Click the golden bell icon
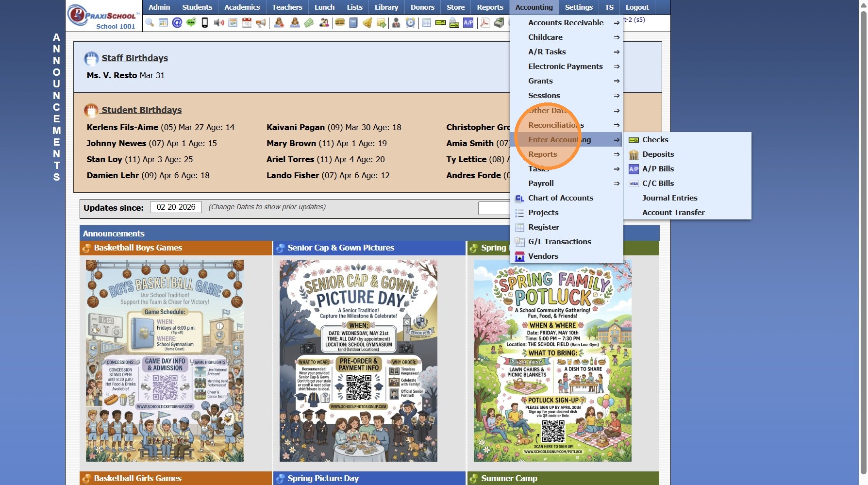The height and width of the screenshot is (485, 868). 367,22
